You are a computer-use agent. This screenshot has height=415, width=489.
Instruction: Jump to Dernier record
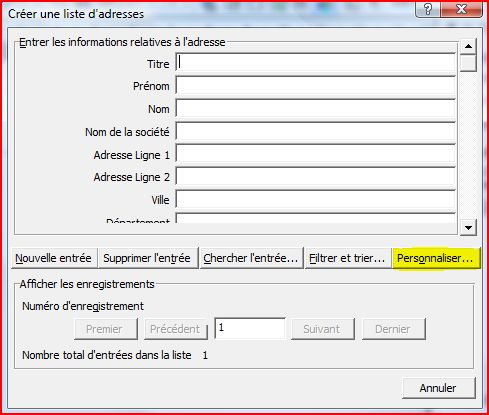(393, 329)
